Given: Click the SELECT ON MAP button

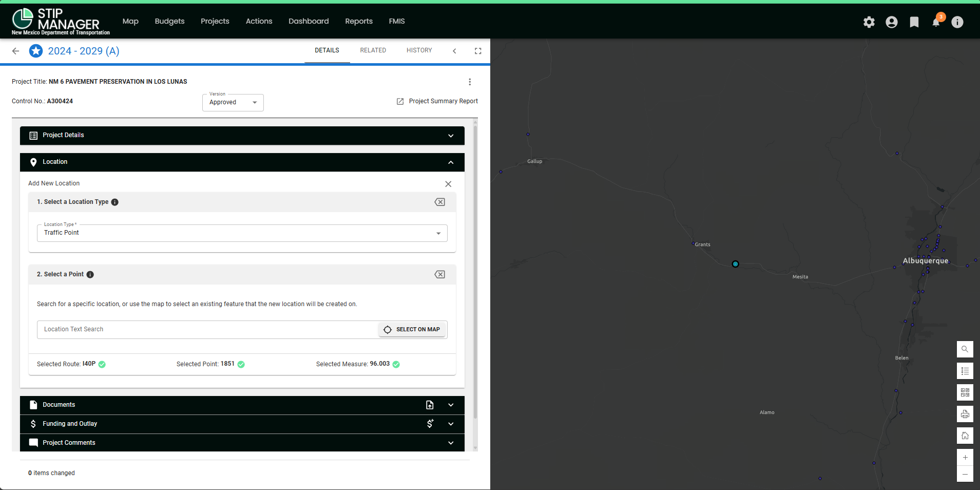Looking at the screenshot, I should 412,329.
